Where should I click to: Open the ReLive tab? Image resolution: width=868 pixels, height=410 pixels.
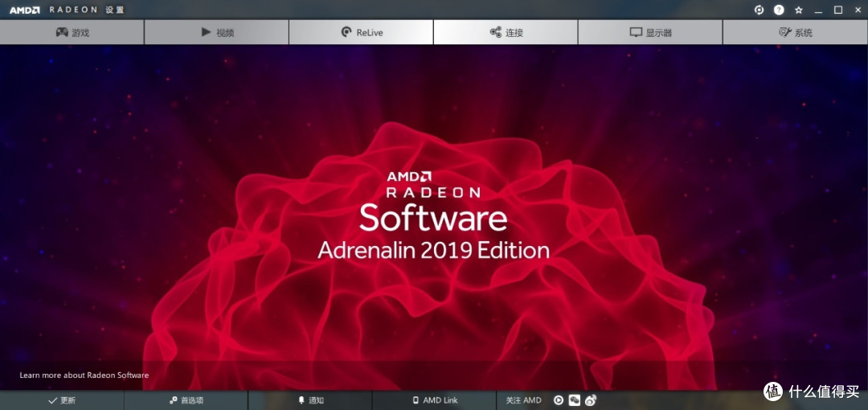361,32
